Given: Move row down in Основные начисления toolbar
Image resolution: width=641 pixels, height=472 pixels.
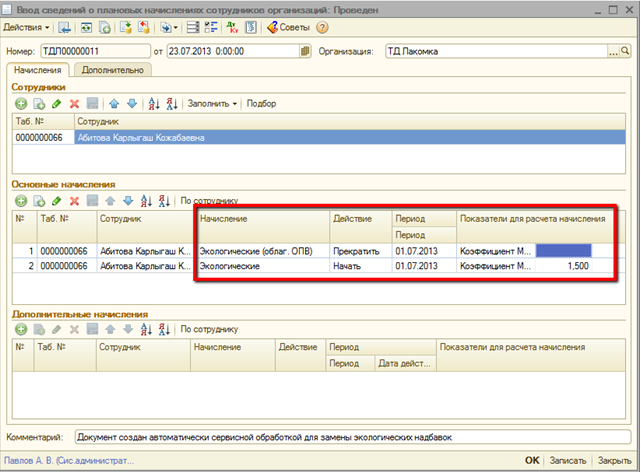Looking at the screenshot, I should (x=129, y=201).
